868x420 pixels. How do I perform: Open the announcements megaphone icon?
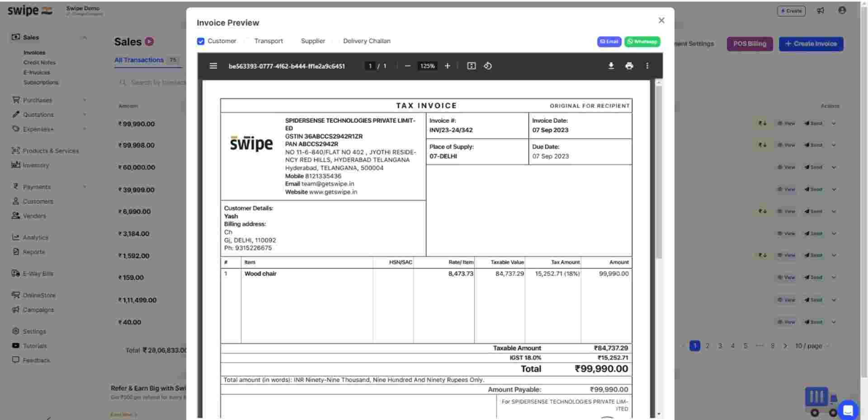tap(821, 10)
